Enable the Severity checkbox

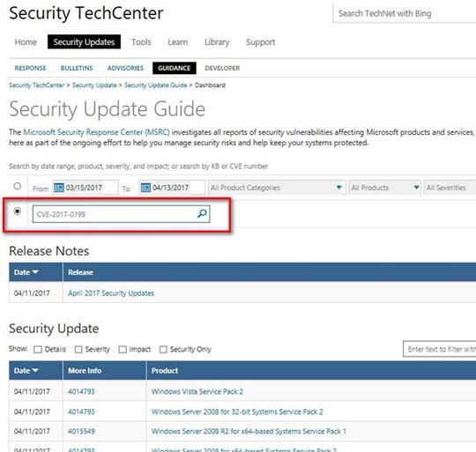tap(78, 350)
